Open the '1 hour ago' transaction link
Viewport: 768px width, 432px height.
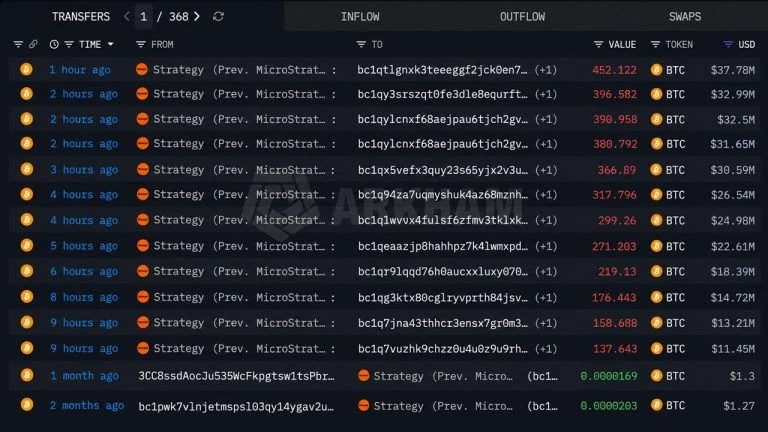point(79,70)
